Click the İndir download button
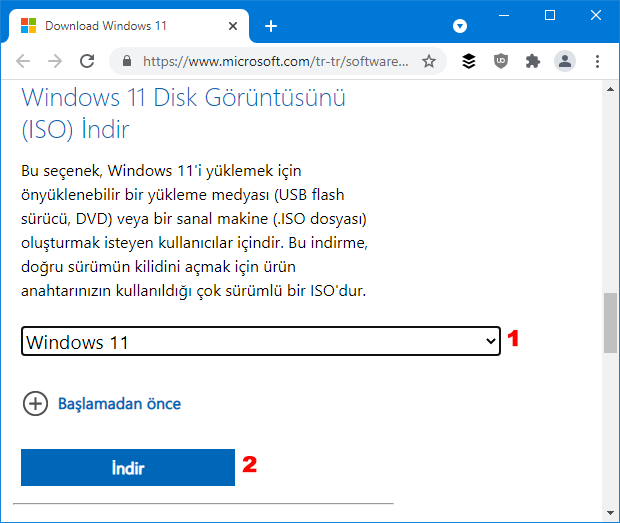620x523 pixels. 128,467
